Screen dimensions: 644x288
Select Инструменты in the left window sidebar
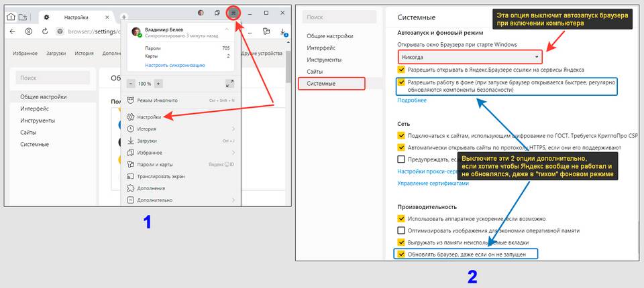click(38, 121)
